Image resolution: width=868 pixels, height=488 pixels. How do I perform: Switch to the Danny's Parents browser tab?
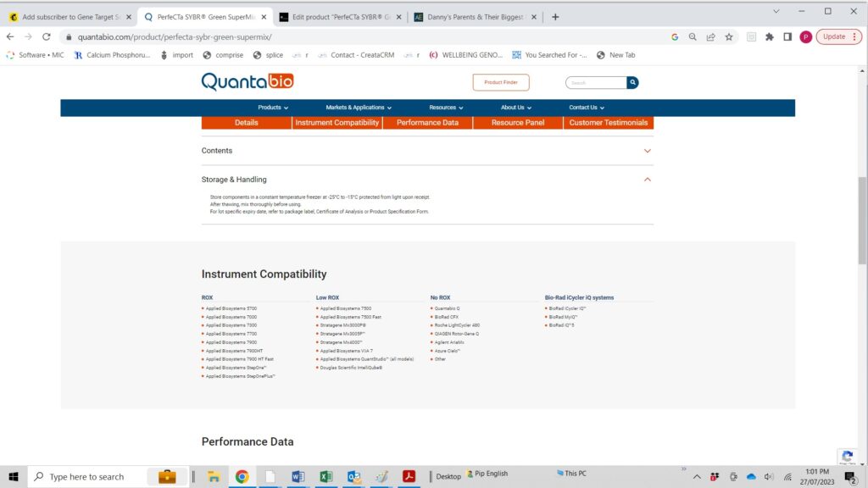(475, 17)
